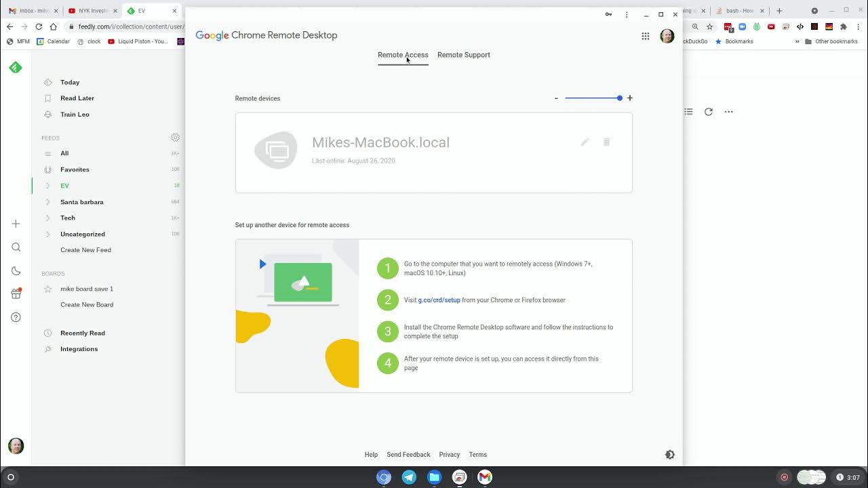Select the All feed in Feedly
This screenshot has width=868, height=488.
pos(64,153)
